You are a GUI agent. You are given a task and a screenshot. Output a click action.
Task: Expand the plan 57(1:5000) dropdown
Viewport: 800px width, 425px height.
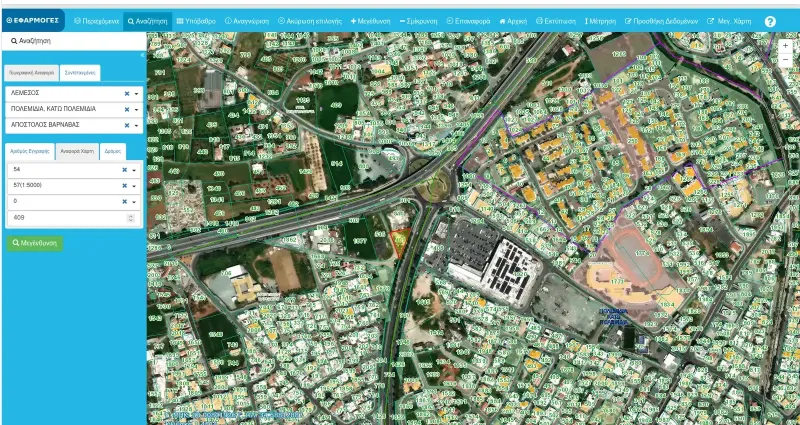pos(134,186)
